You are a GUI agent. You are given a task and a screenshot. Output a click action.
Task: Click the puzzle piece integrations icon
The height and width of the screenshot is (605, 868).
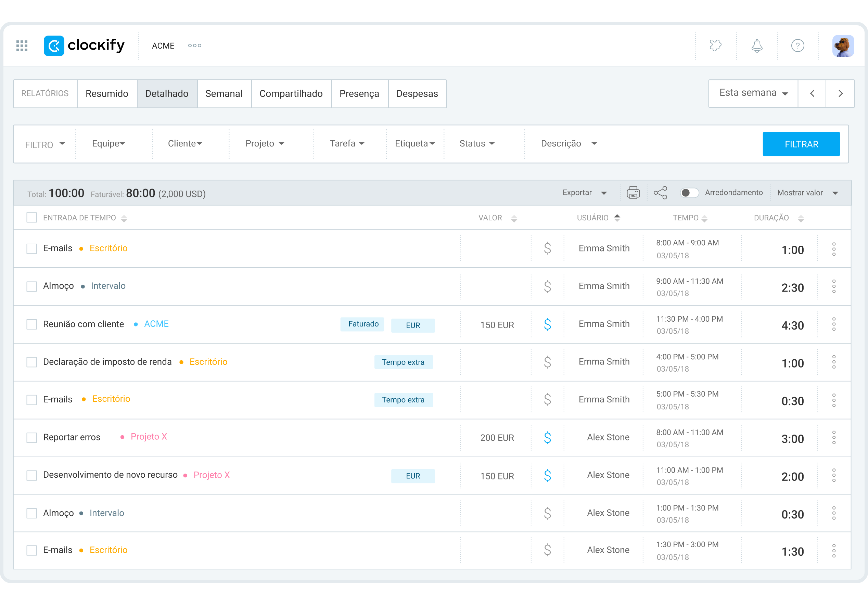click(715, 46)
